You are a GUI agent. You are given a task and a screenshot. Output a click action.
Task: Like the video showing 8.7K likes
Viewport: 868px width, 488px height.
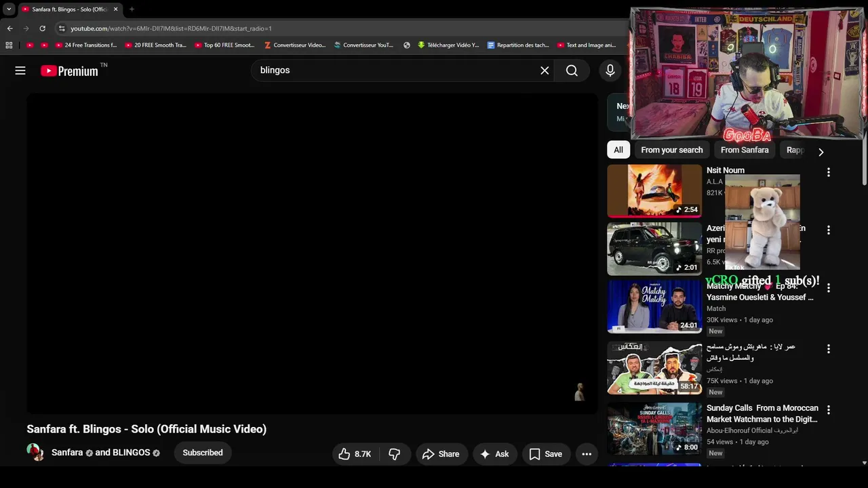(355, 454)
